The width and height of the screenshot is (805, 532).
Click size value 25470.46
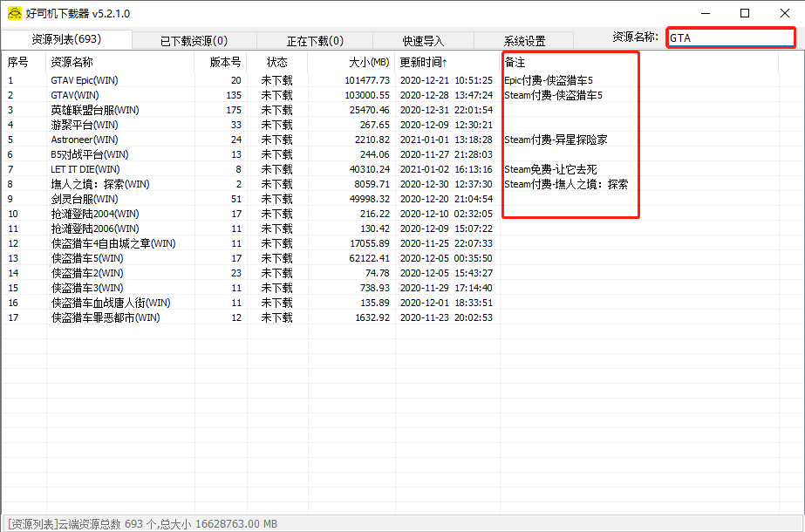tap(369, 110)
